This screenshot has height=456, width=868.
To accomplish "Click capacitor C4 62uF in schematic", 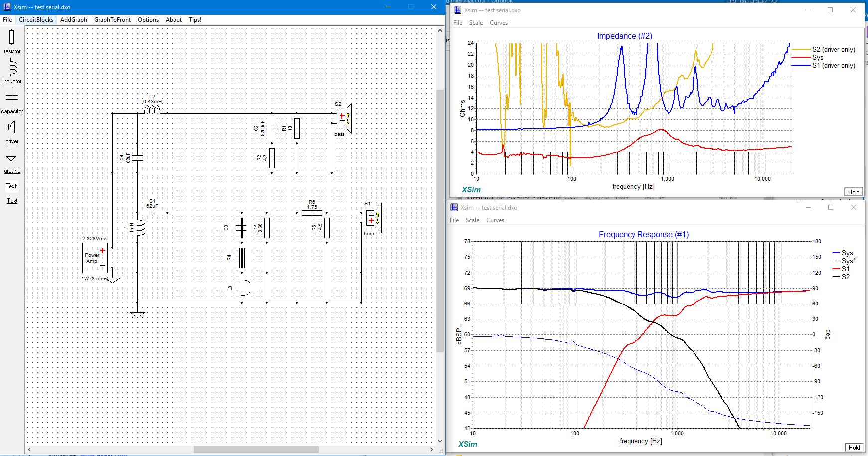I will click(x=137, y=158).
